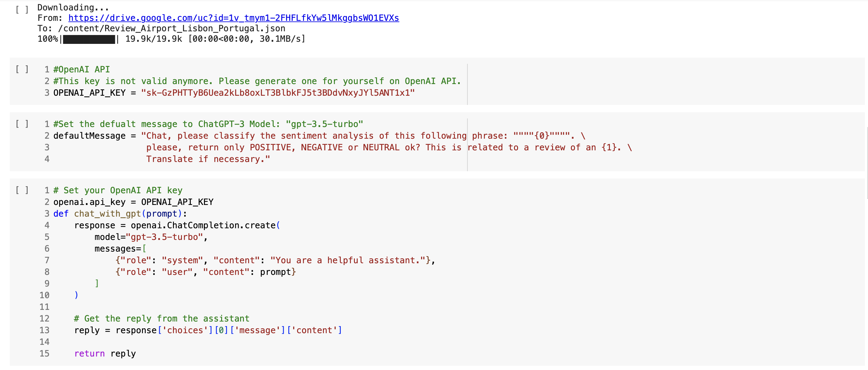Click the 'def chat_with_gpt(prompt):' line
Image resolution: width=868 pixels, height=370 pixels.
pyautogui.click(x=120, y=214)
